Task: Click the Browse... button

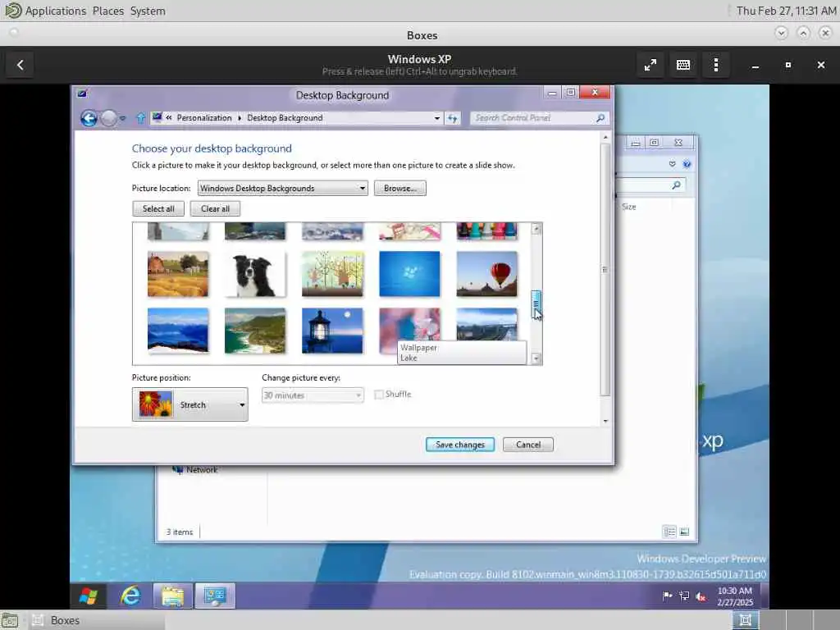Action: tap(399, 188)
